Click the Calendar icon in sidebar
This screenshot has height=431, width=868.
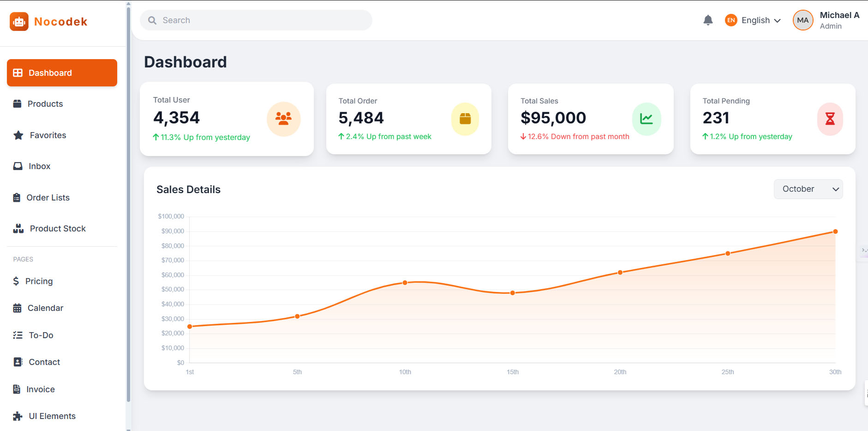(17, 308)
